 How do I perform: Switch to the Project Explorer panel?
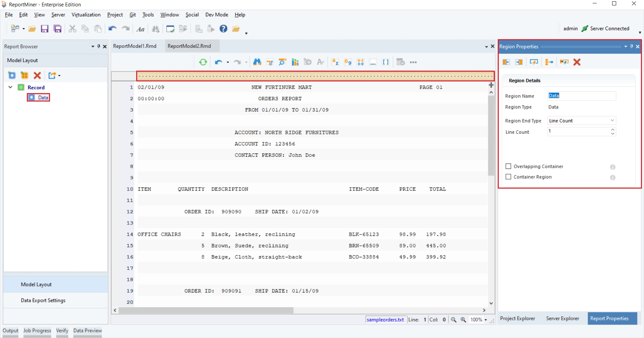tap(518, 319)
